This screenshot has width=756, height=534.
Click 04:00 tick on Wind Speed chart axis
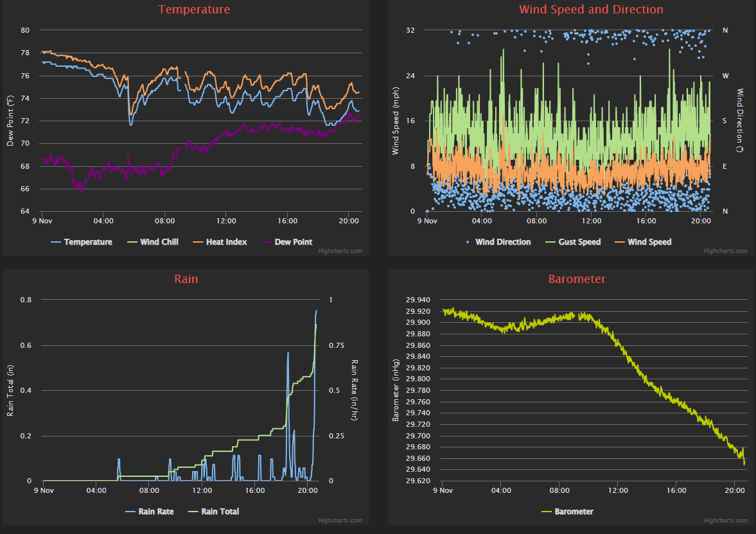[x=482, y=221]
